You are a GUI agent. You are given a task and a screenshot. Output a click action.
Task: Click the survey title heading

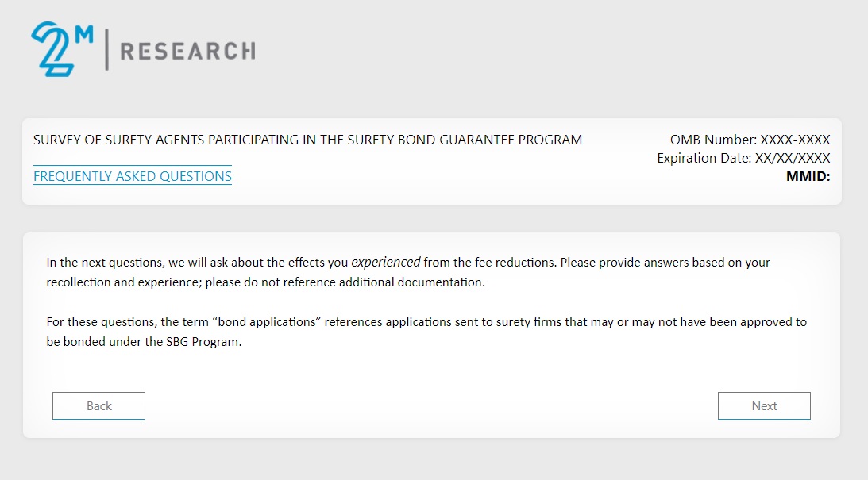pyautogui.click(x=307, y=140)
